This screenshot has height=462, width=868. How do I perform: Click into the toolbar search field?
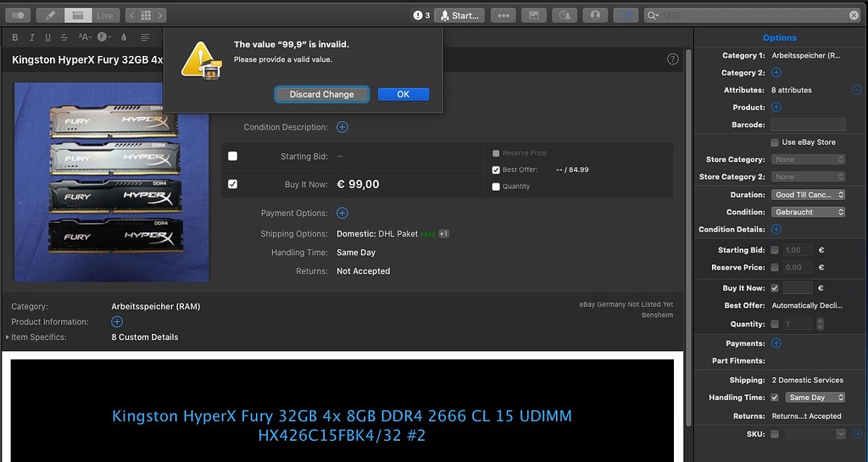753,15
